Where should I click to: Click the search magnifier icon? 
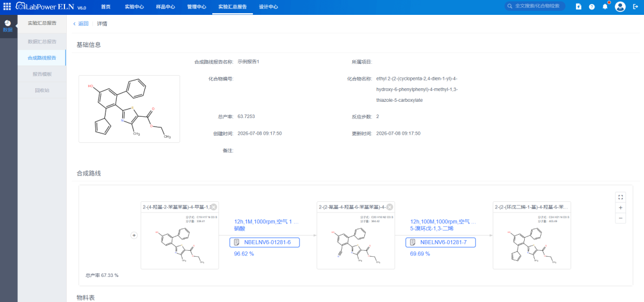(x=510, y=6)
